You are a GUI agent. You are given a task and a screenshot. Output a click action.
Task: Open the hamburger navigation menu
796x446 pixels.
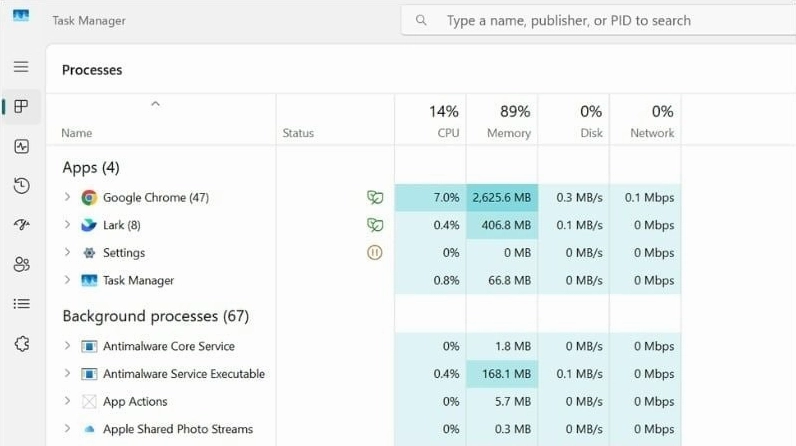tap(21, 66)
